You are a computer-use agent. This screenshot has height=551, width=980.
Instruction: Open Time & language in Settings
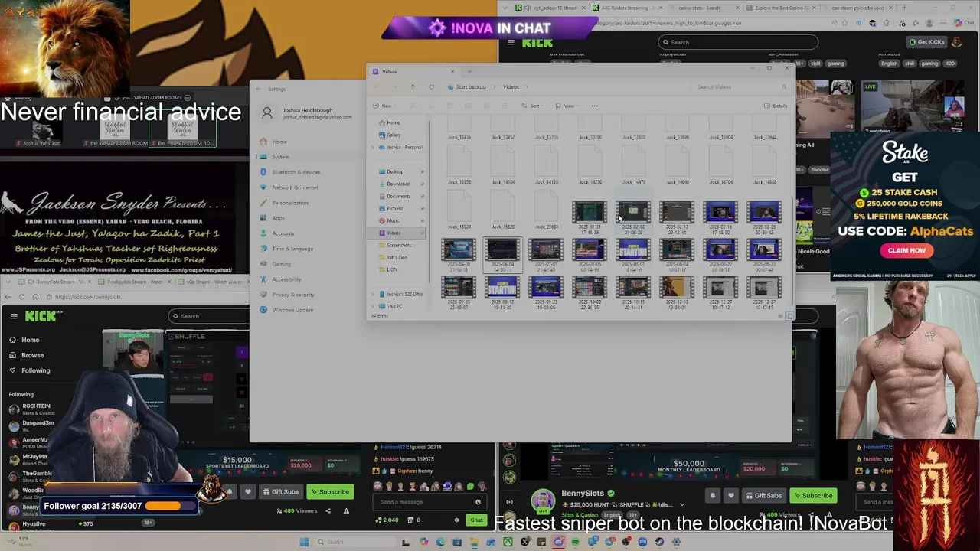[x=292, y=249]
